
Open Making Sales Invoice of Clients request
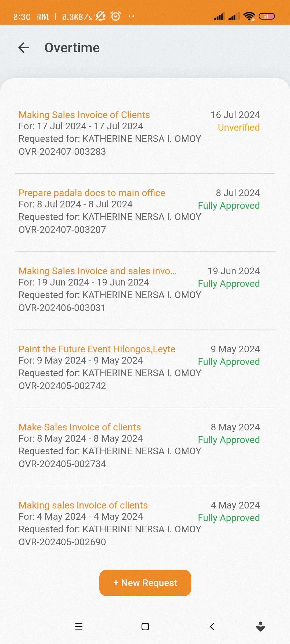(84, 115)
